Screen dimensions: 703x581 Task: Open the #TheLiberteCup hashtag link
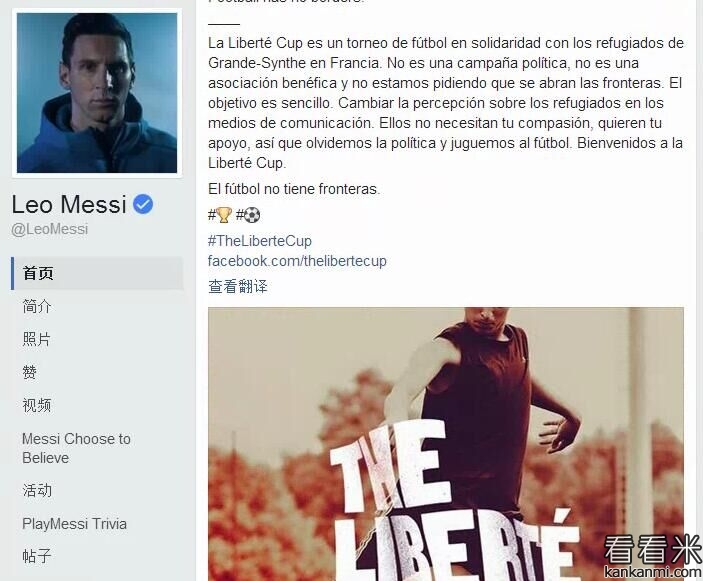tap(260, 241)
